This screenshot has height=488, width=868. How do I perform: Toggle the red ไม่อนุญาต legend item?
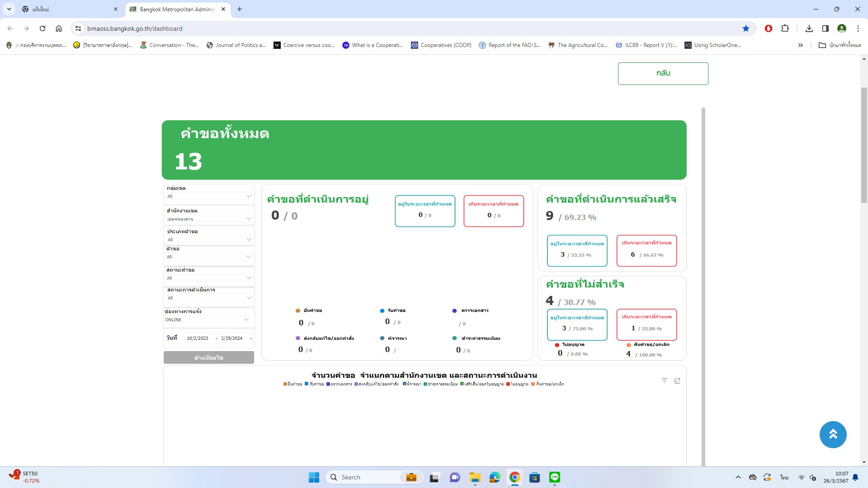pos(517,384)
